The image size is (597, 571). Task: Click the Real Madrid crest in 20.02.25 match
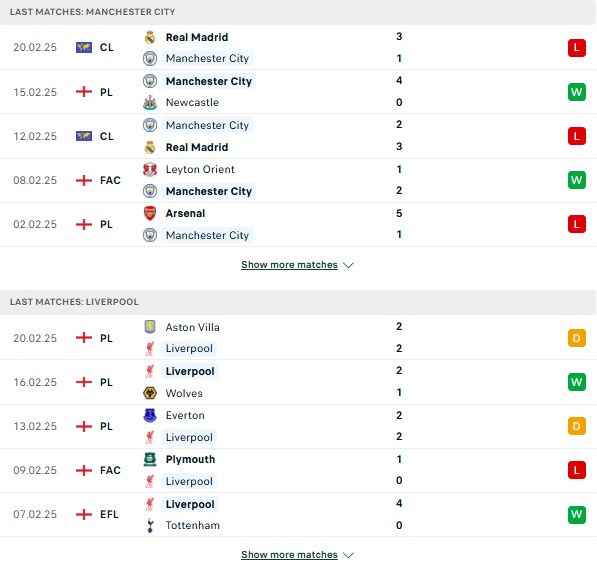(150, 37)
